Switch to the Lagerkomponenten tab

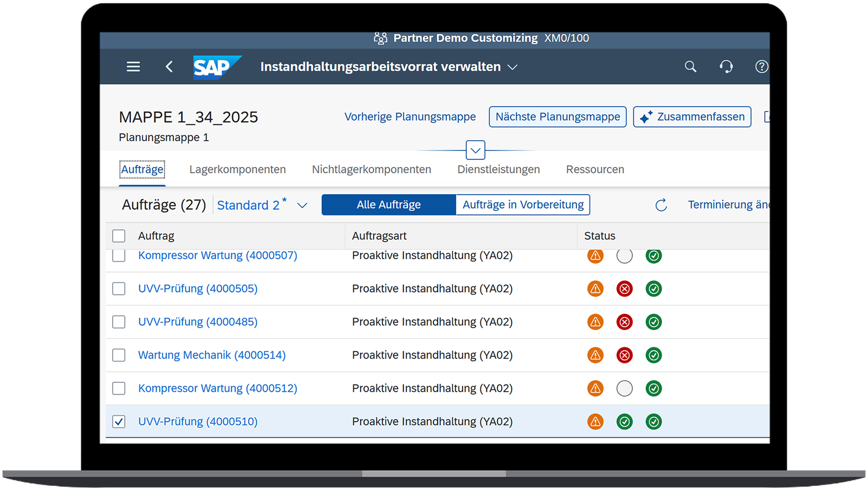pyautogui.click(x=237, y=169)
